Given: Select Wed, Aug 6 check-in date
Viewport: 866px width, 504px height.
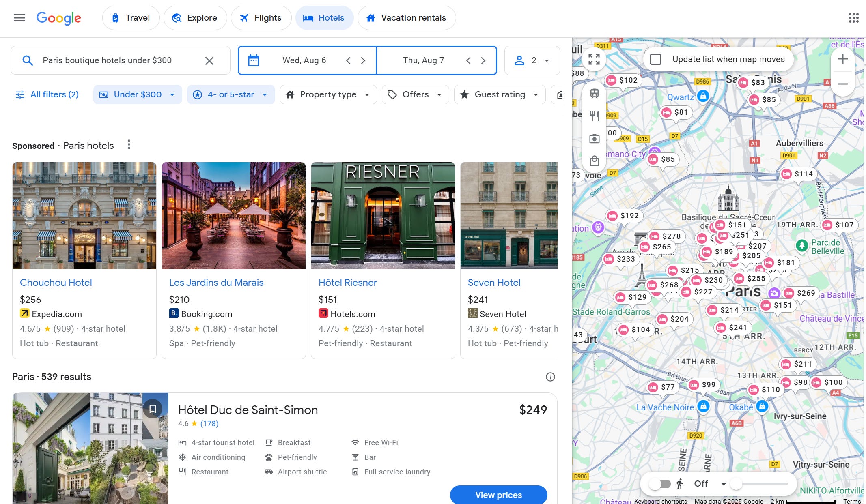Looking at the screenshot, I should tap(304, 60).
